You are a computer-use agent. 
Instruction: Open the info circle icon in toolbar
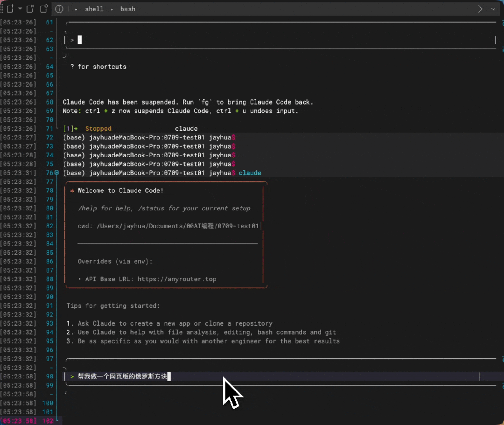pyautogui.click(x=59, y=9)
